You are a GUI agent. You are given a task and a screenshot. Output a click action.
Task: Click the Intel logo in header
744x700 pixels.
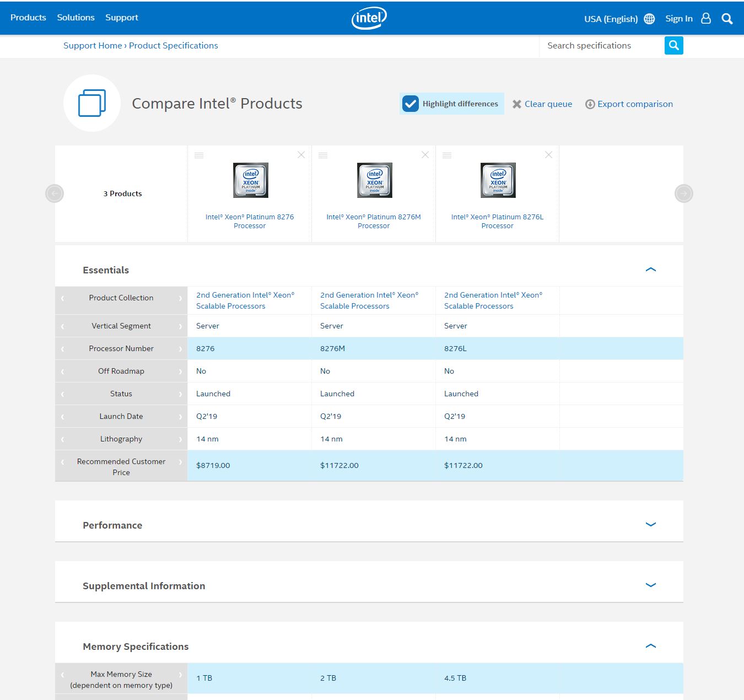tap(369, 18)
